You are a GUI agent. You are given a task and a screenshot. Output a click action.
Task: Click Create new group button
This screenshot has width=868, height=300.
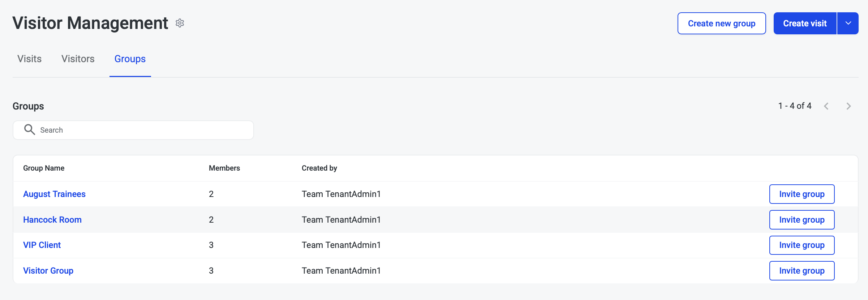721,23
